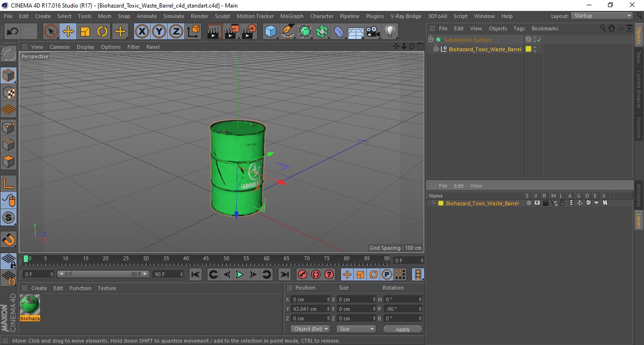Go to start of animation
The image size is (644, 345).
(195, 274)
